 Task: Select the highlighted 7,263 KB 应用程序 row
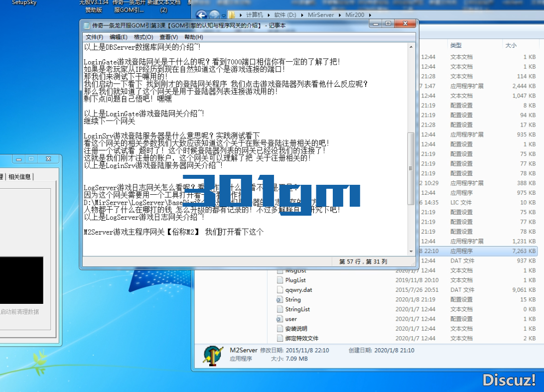pos(479,251)
